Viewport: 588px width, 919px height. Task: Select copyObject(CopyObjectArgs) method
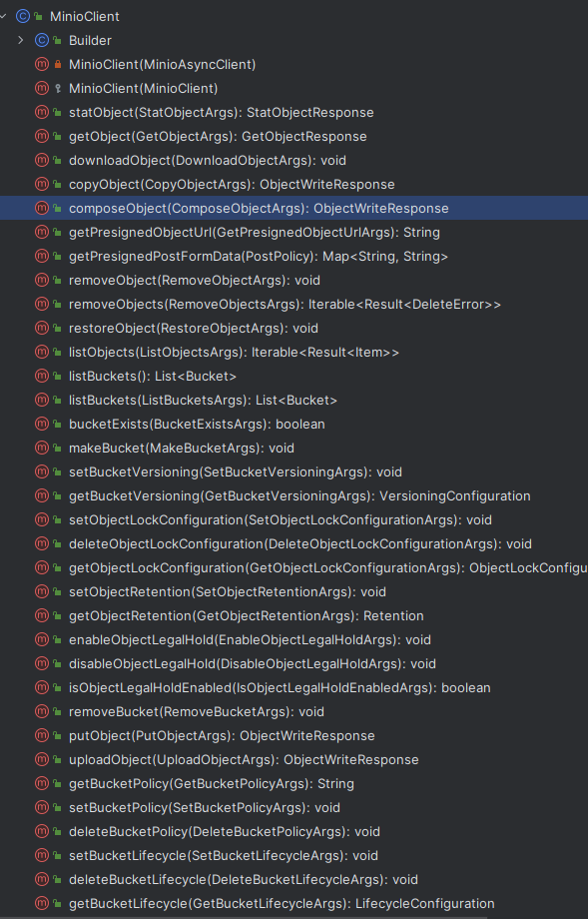(x=232, y=185)
